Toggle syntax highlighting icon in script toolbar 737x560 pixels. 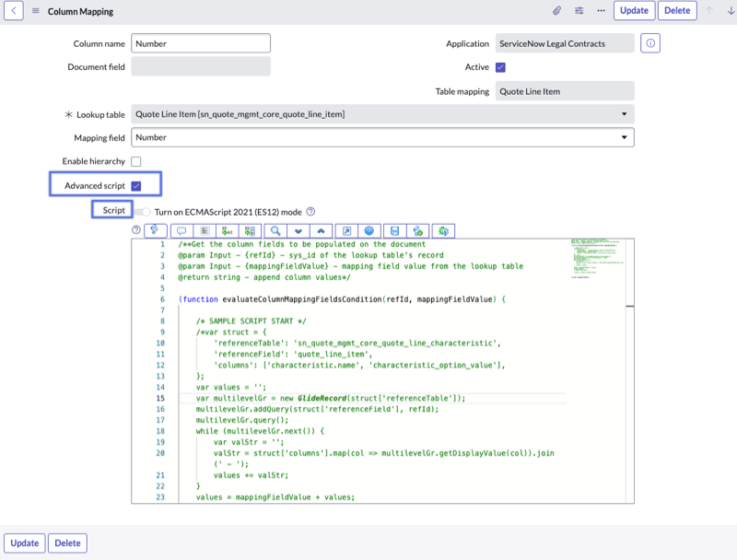tap(155, 230)
